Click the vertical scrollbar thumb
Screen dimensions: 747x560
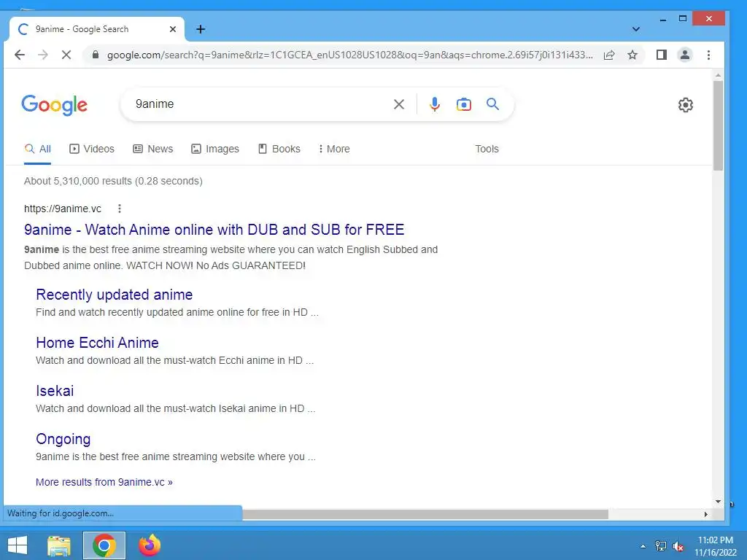pyautogui.click(x=718, y=125)
